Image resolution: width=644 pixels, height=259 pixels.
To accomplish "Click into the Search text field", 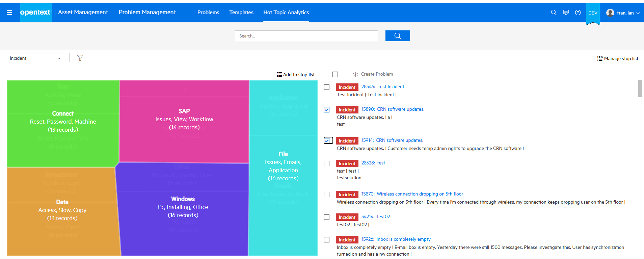I will coord(306,36).
